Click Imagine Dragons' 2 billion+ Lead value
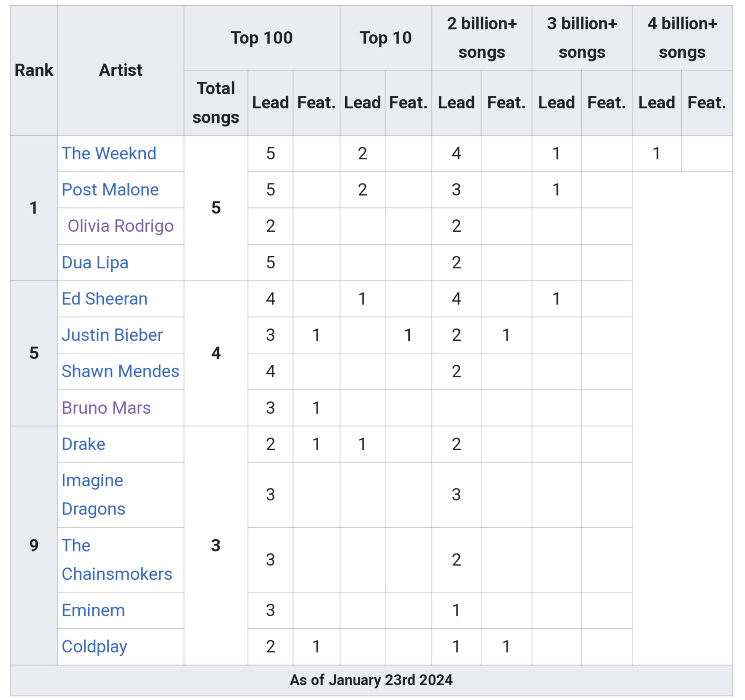Image resolution: width=745 pixels, height=700 pixels. click(x=456, y=495)
